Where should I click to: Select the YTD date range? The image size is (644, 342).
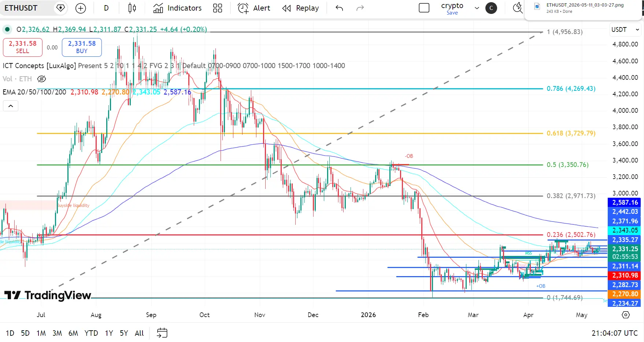91,333
